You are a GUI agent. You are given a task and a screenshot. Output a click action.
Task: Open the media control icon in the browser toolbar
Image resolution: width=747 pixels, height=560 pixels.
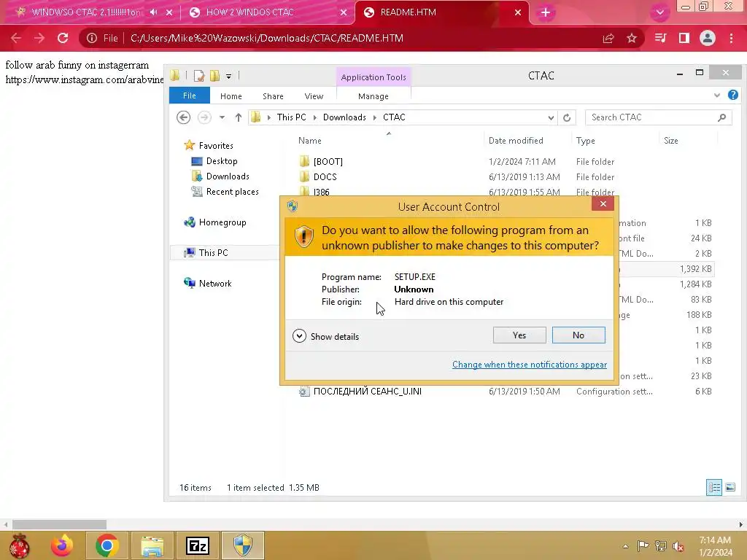click(x=660, y=38)
